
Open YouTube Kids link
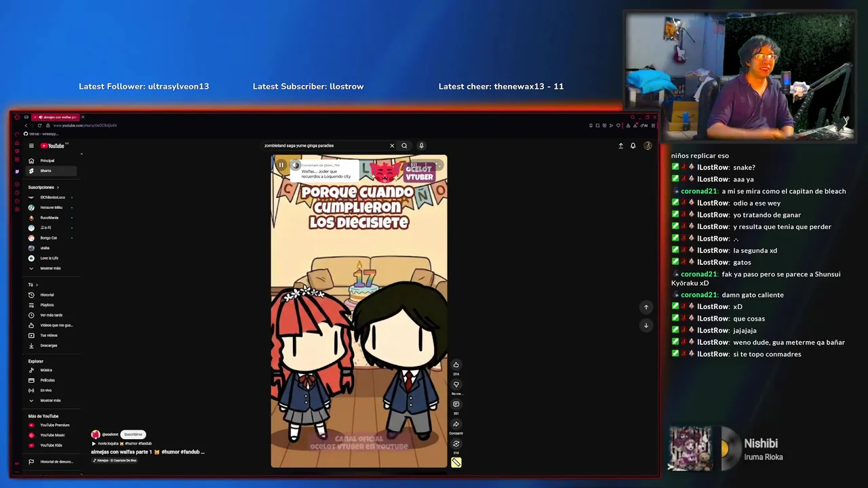click(51, 445)
